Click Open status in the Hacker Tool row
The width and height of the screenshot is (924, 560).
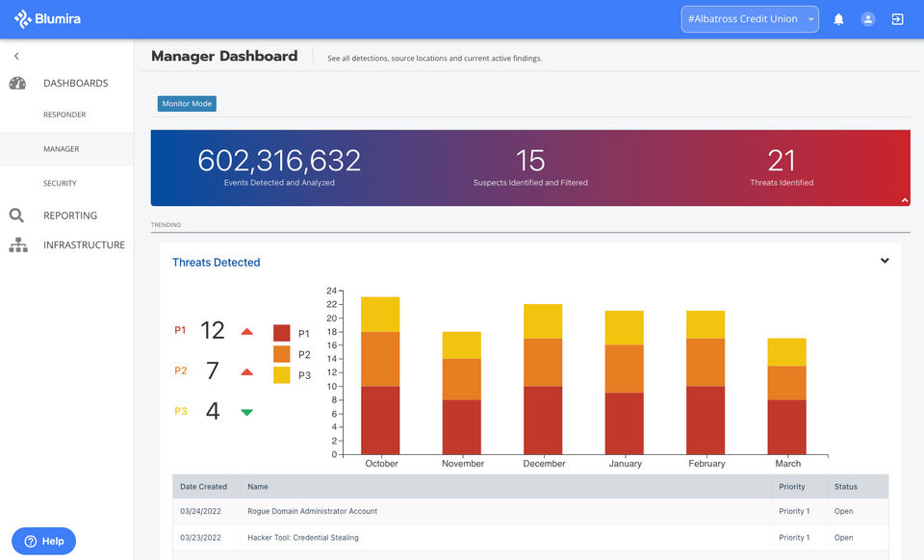(843, 538)
